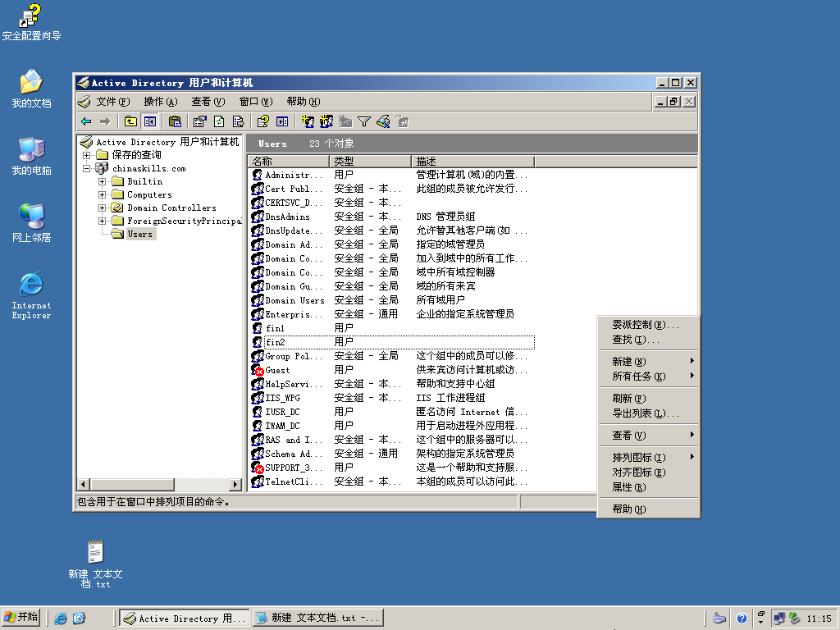The height and width of the screenshot is (630, 840).
Task: Collapse the chinaskills.com domain node
Action: click(x=86, y=168)
